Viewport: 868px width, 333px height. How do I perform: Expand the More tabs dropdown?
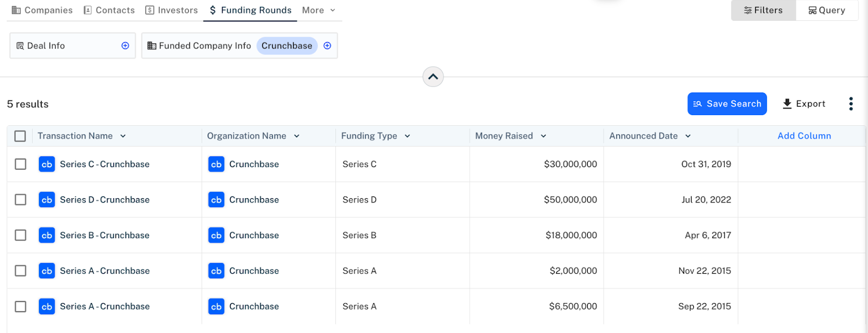[x=318, y=10]
